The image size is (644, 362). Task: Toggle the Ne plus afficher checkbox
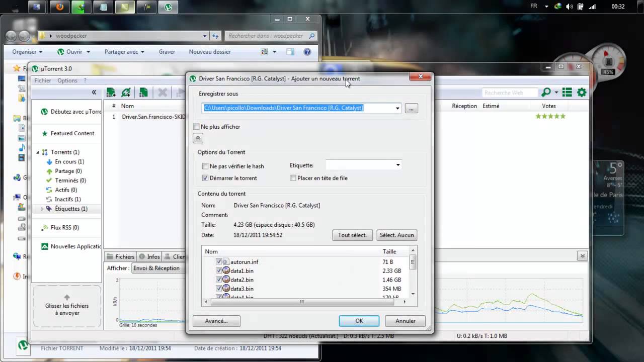coord(197,127)
